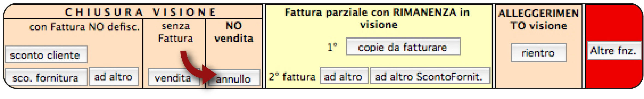Select the sco. fornitura button
The image size is (644, 99).
pyautogui.click(x=46, y=78)
